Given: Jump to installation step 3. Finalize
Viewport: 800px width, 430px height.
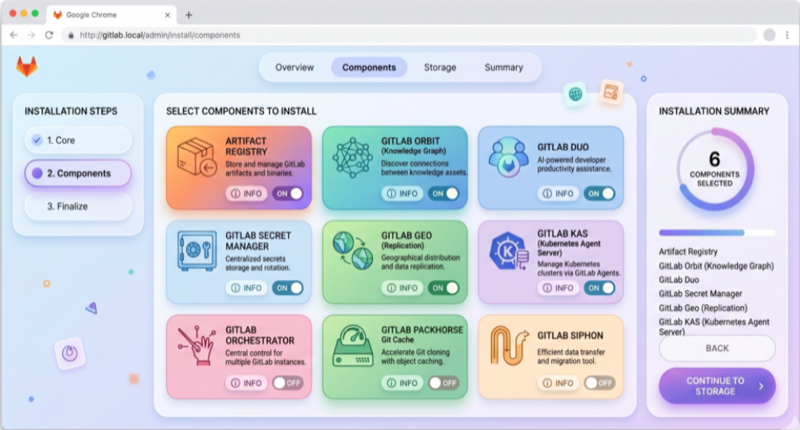Looking at the screenshot, I should point(78,207).
